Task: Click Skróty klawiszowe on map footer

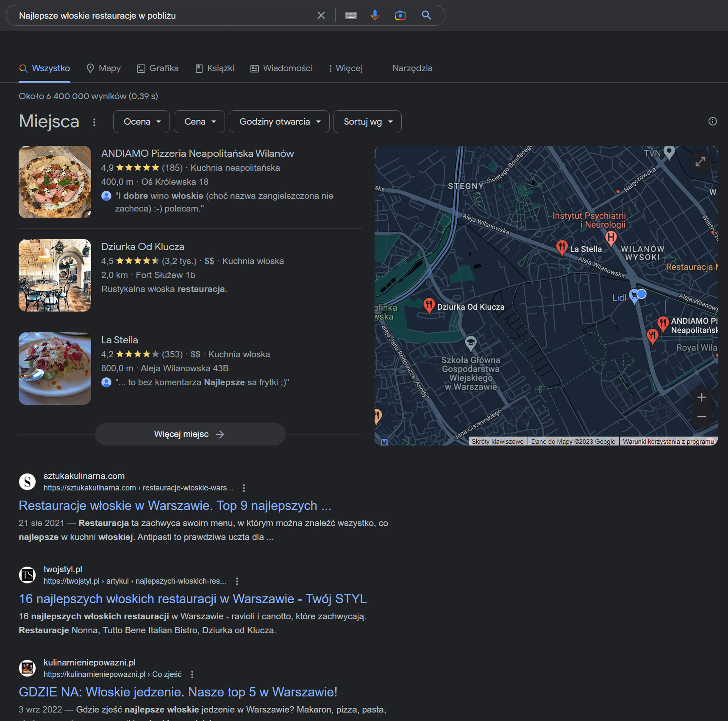Action: point(497,441)
